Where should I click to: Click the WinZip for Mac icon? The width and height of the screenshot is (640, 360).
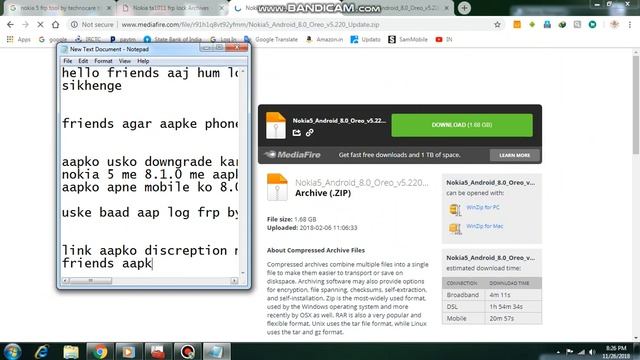click(x=455, y=228)
